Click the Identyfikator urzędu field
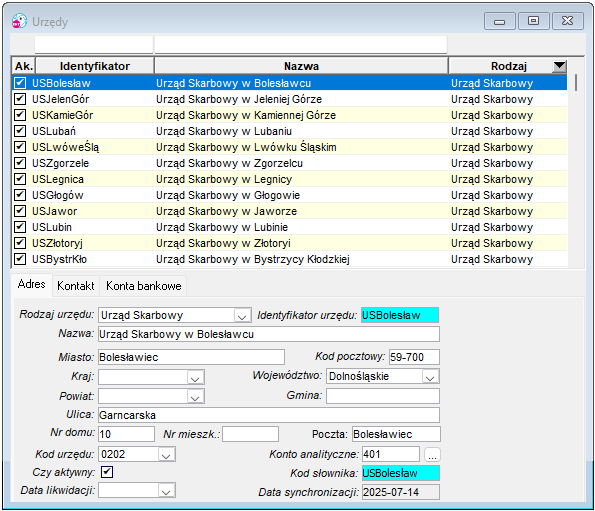Image resolution: width=595 pixels, height=511 pixels. tap(400, 315)
